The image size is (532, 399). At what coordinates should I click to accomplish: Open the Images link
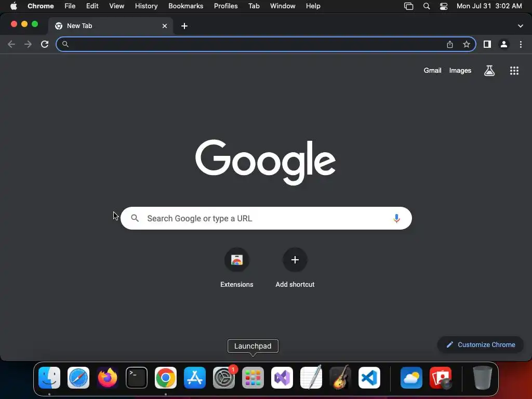click(x=460, y=71)
